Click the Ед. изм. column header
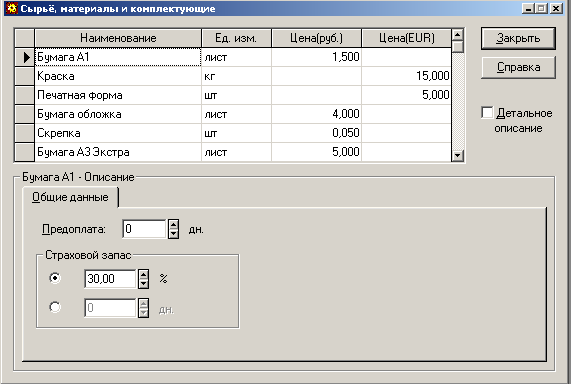The height and width of the screenshot is (384, 571). click(x=236, y=38)
